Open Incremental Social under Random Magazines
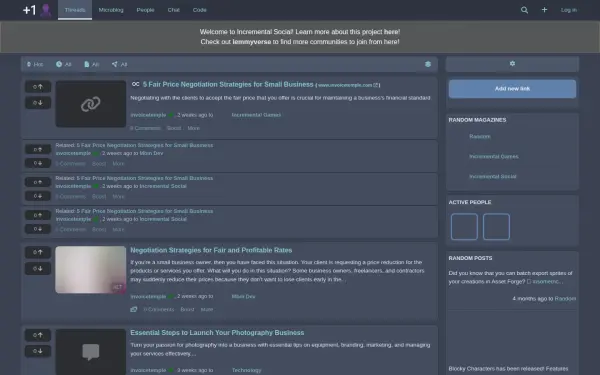This screenshot has height=375, width=600. click(x=492, y=176)
